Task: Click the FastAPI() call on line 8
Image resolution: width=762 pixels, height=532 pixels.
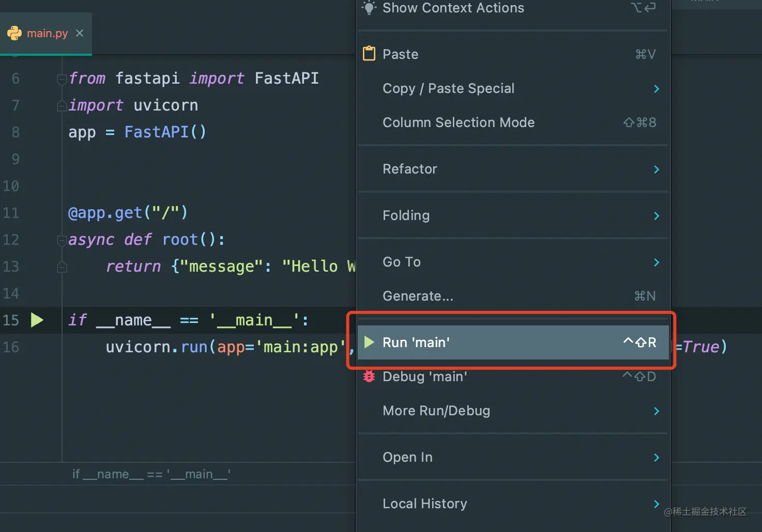Action: click(165, 132)
